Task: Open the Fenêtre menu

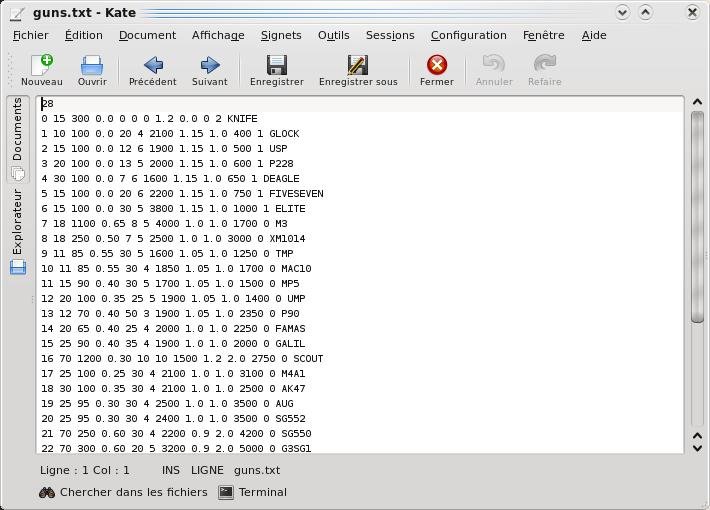Action: tap(543, 35)
